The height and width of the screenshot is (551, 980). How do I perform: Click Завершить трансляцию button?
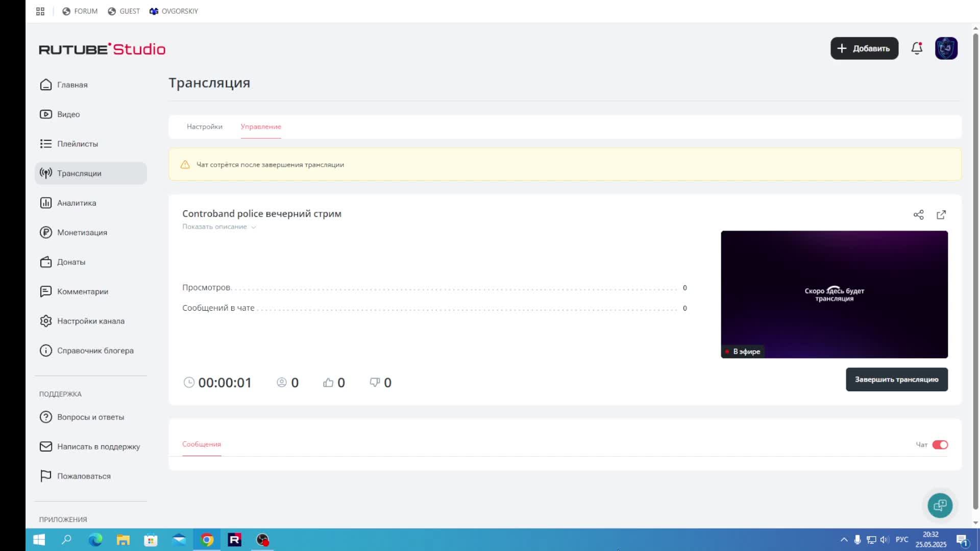click(x=896, y=380)
